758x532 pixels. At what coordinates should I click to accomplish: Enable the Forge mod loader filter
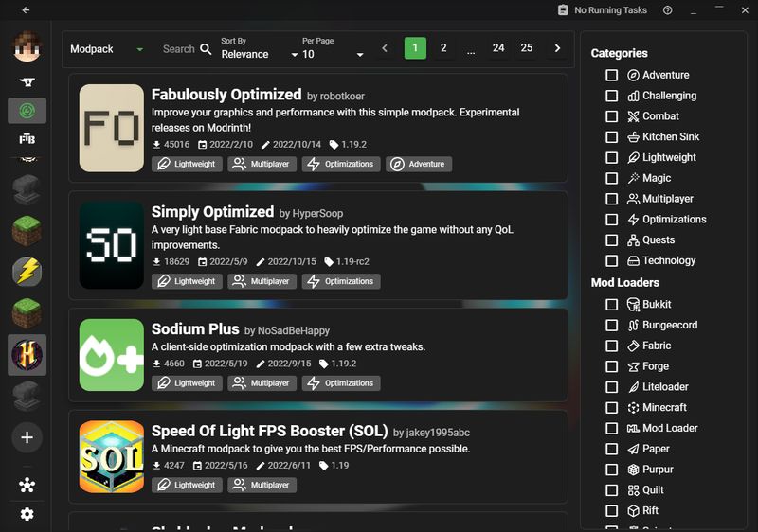(x=611, y=366)
